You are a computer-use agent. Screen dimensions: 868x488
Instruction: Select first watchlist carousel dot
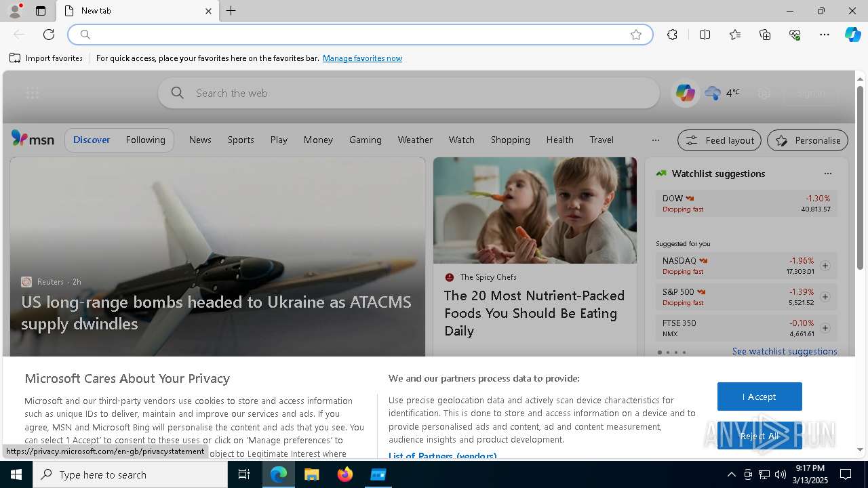click(x=660, y=352)
